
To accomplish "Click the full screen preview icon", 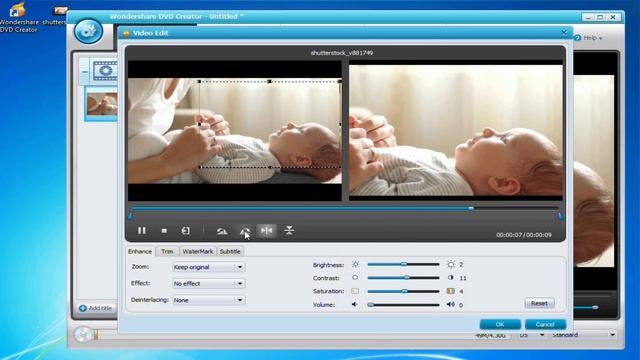I will (x=186, y=231).
